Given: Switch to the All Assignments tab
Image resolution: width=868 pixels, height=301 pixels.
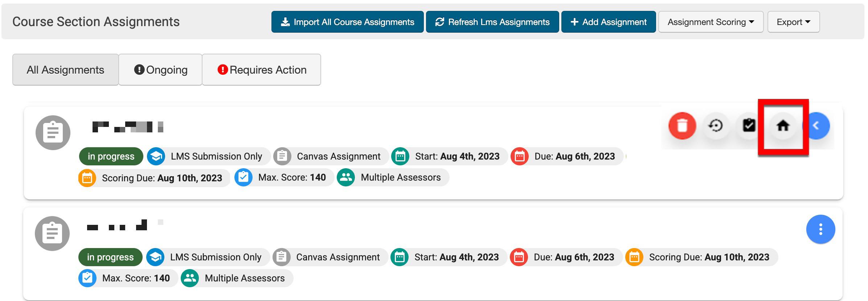Looking at the screenshot, I should click(x=65, y=70).
